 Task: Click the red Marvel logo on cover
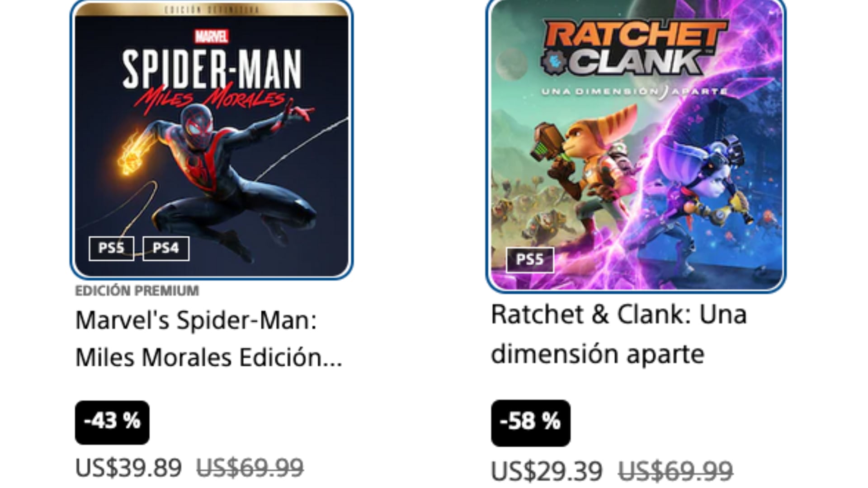212,36
